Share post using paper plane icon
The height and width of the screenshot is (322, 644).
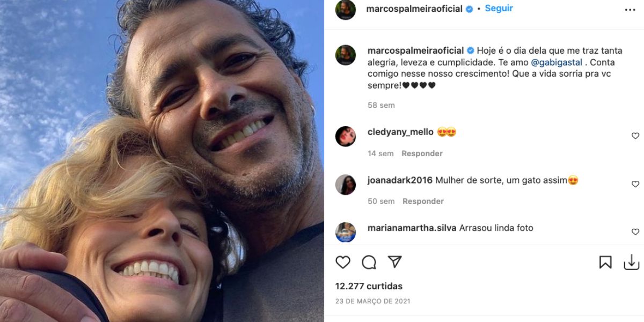[x=395, y=261]
